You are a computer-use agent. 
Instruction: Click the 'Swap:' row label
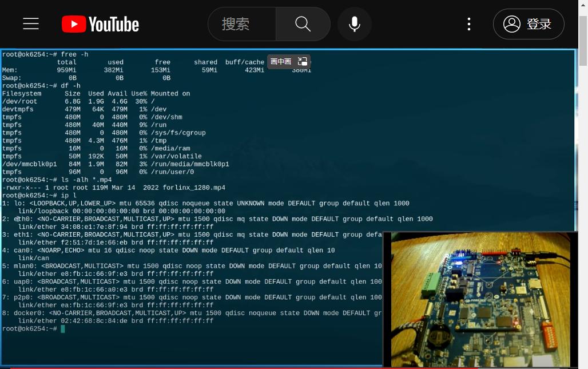point(11,78)
